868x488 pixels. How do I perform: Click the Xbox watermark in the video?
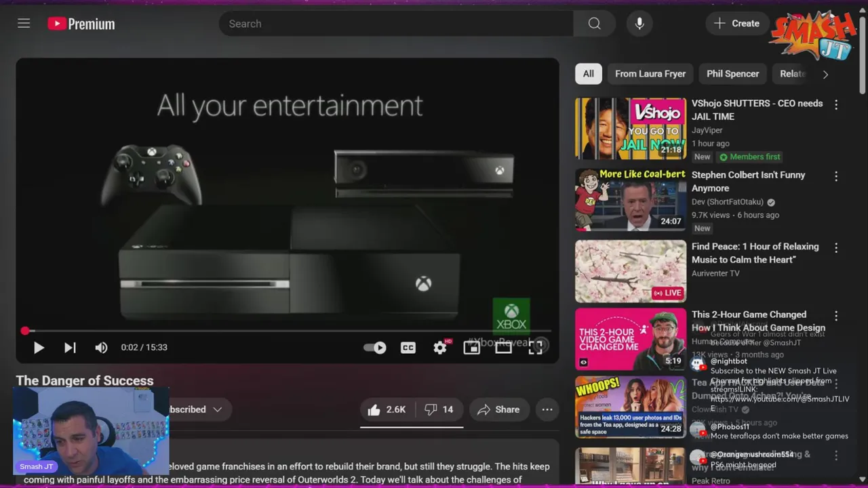tap(511, 317)
